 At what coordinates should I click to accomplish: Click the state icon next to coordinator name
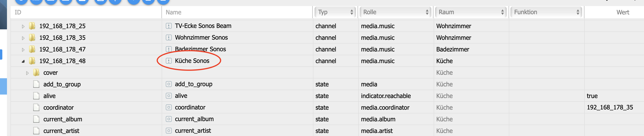pos(169,107)
